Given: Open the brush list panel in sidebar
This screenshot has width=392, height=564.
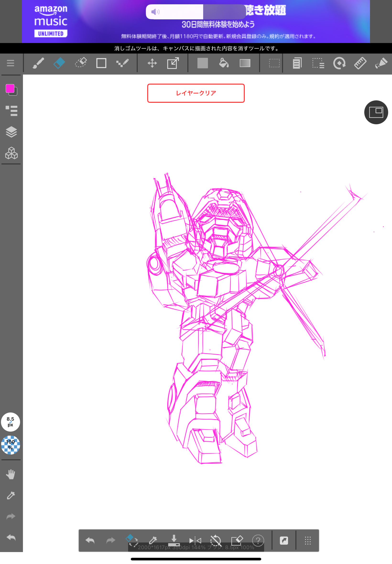Looking at the screenshot, I should [x=11, y=111].
